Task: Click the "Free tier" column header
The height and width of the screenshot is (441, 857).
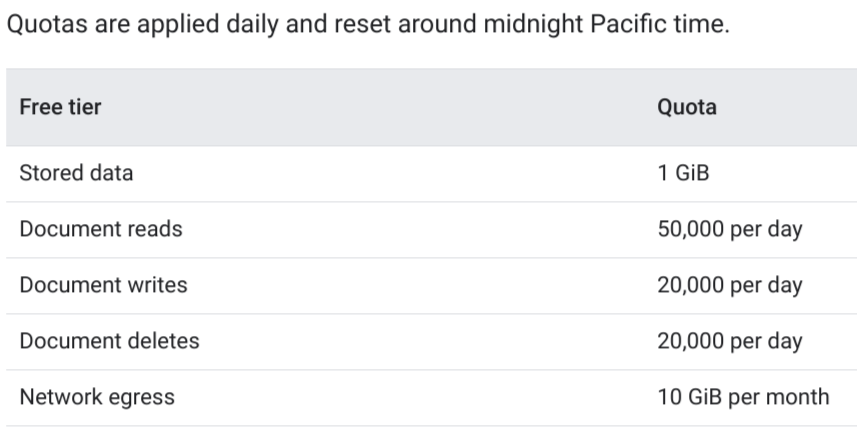Action: point(60,107)
